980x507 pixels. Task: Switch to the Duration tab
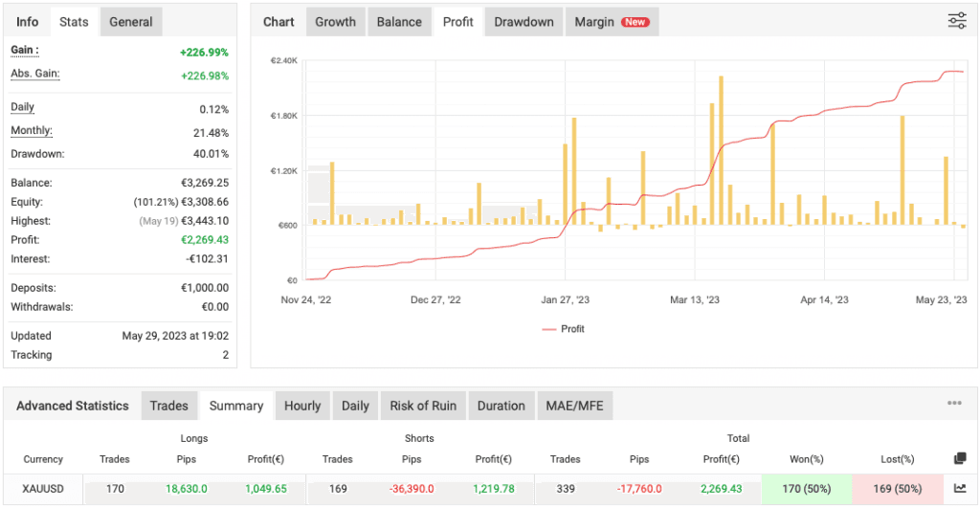click(x=501, y=406)
